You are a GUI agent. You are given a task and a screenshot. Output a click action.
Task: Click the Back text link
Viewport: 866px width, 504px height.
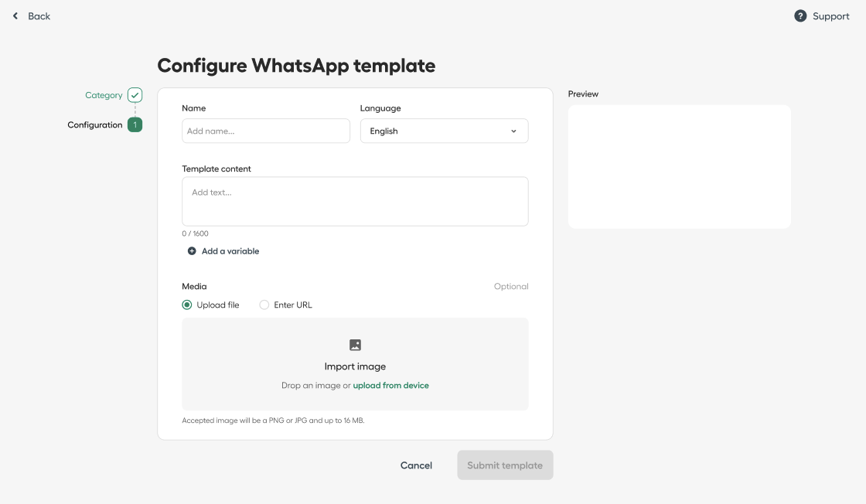pyautogui.click(x=39, y=16)
